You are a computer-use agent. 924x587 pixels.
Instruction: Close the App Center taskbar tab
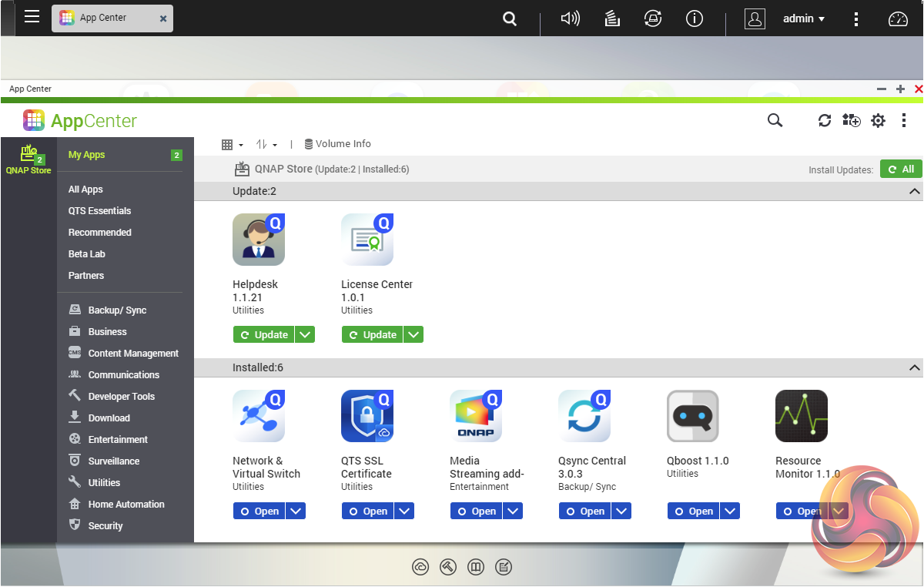pyautogui.click(x=163, y=18)
